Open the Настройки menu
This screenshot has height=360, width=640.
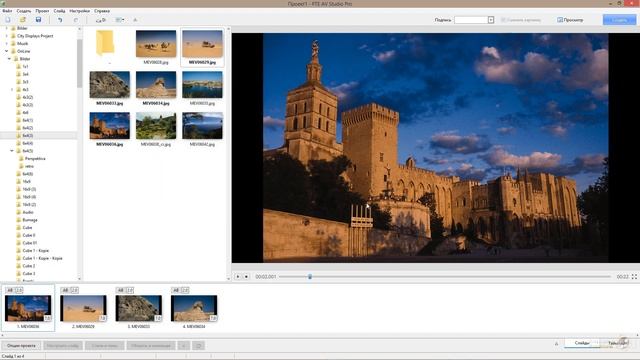(79, 11)
